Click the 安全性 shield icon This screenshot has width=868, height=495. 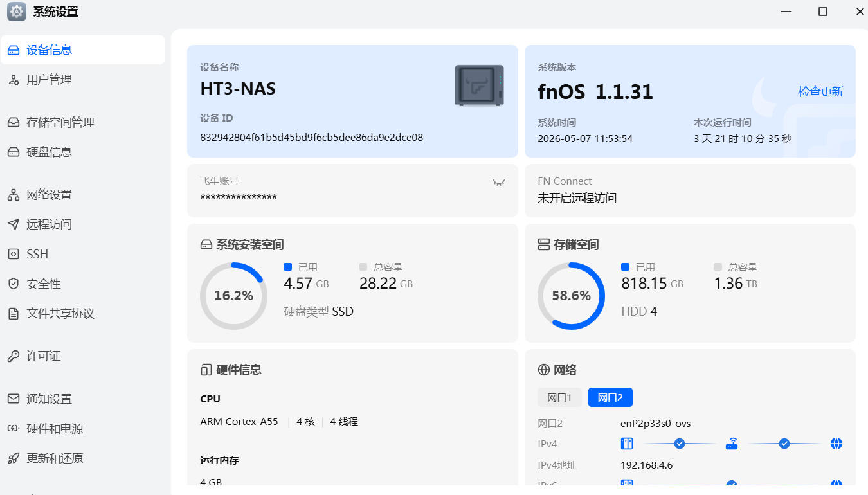pos(14,283)
